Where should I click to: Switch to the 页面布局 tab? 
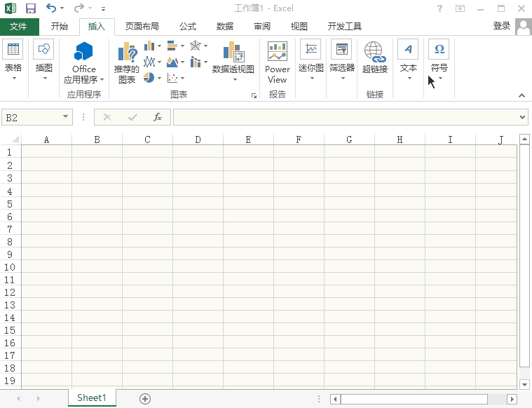click(142, 27)
